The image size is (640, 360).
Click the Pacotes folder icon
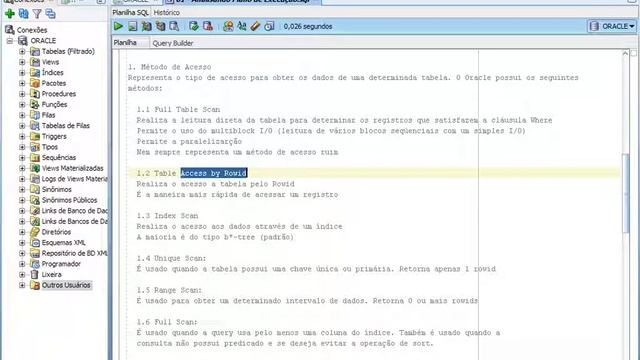tap(35, 83)
